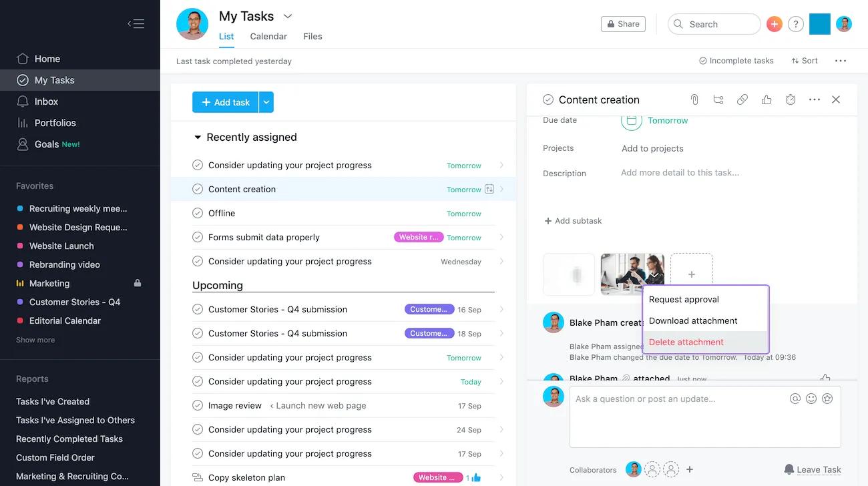Open the Add task dropdown arrow
The height and width of the screenshot is (486, 868).
[x=266, y=102]
